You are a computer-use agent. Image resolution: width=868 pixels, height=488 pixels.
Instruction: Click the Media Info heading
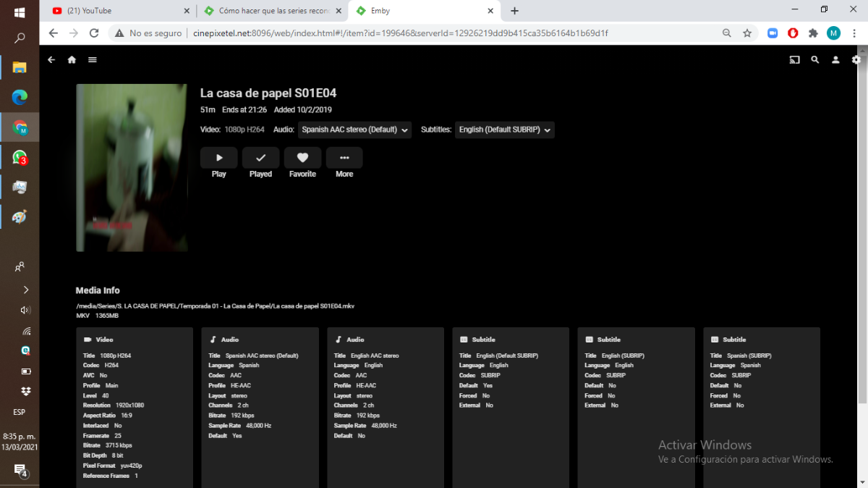tap(98, 290)
